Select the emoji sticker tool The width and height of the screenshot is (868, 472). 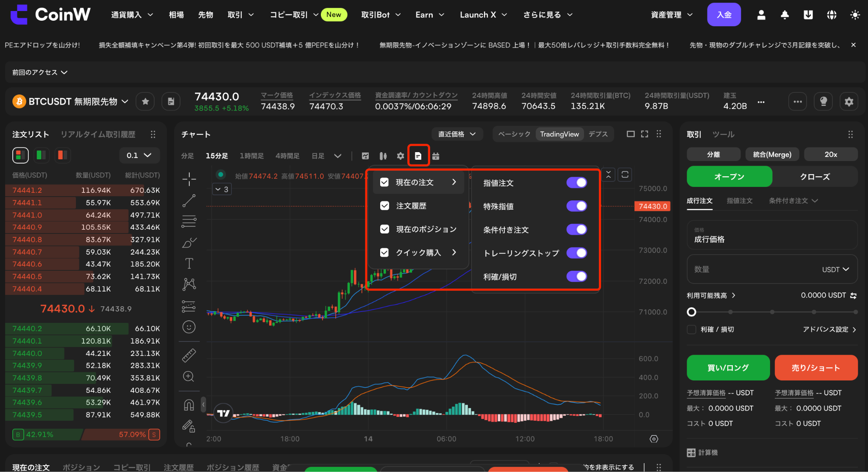(189, 327)
